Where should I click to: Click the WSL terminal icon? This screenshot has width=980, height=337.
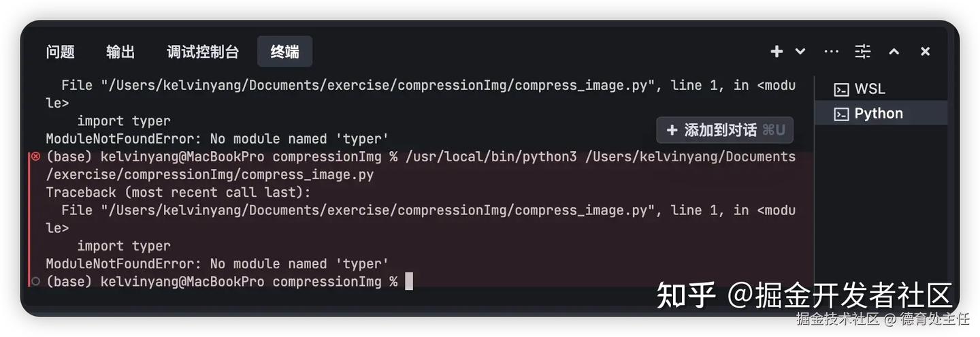click(842, 89)
